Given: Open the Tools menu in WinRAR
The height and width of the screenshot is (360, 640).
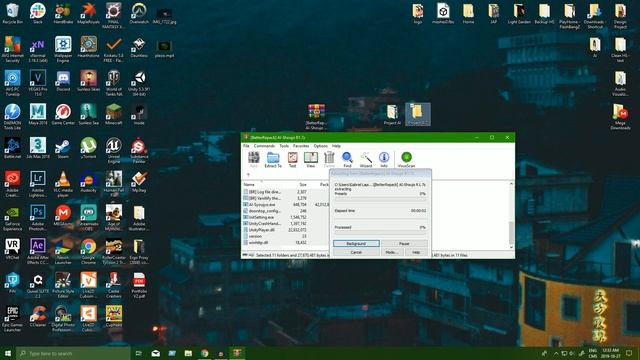Looking at the screenshot, I should click(284, 146).
